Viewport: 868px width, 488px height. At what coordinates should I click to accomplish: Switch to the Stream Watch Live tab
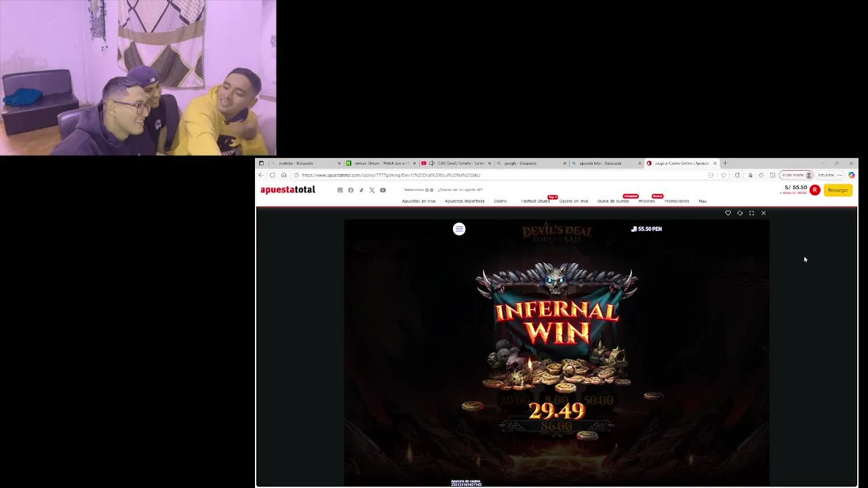coord(380,163)
